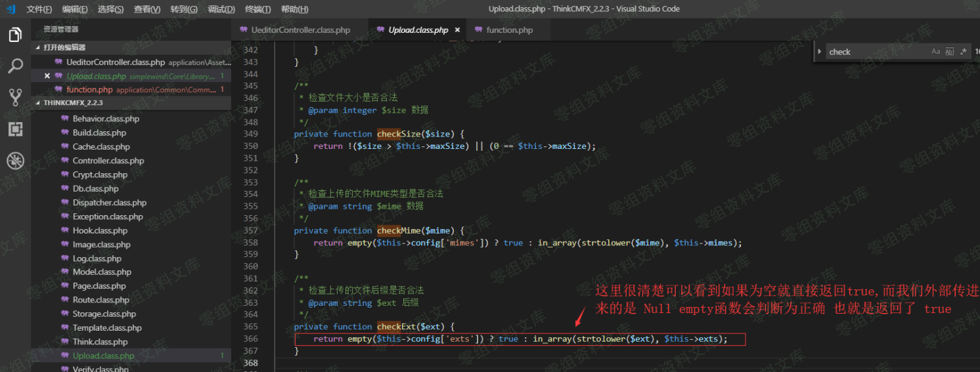
Task: Open the Extensions view icon
Action: [x=15, y=129]
